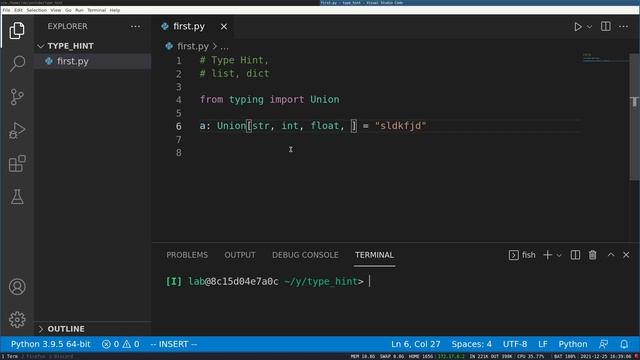The width and height of the screenshot is (640, 360).
Task: Close the bottom panel
Action: coord(626,255)
